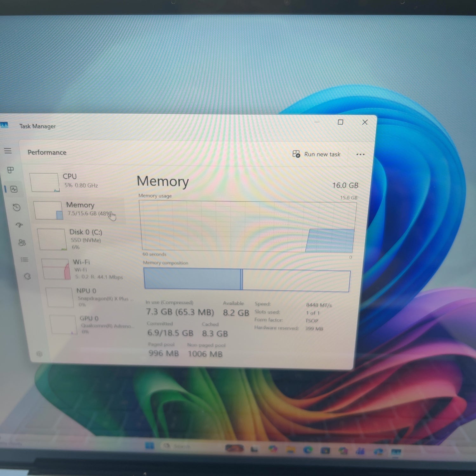Viewport: 476px width, 476px height.
Task: Click the Task Manager title bar app icon
Action: click(x=4, y=125)
